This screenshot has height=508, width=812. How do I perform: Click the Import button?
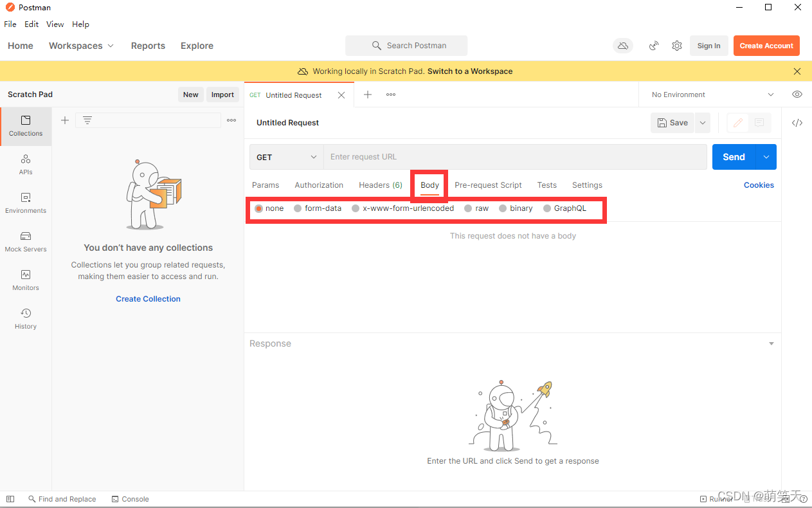[x=222, y=95]
